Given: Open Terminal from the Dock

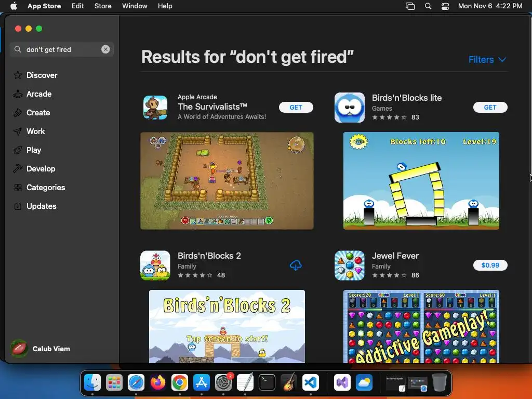Looking at the screenshot, I should click(267, 383).
